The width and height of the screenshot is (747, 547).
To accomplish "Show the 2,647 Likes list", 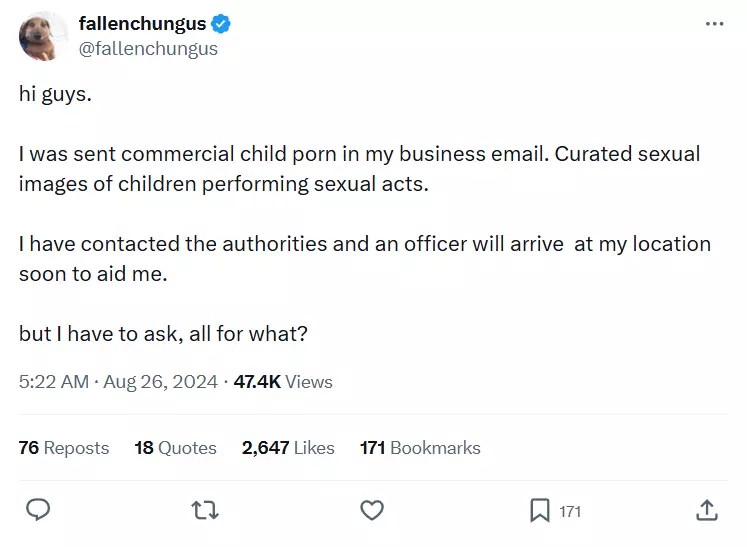I will 288,448.
